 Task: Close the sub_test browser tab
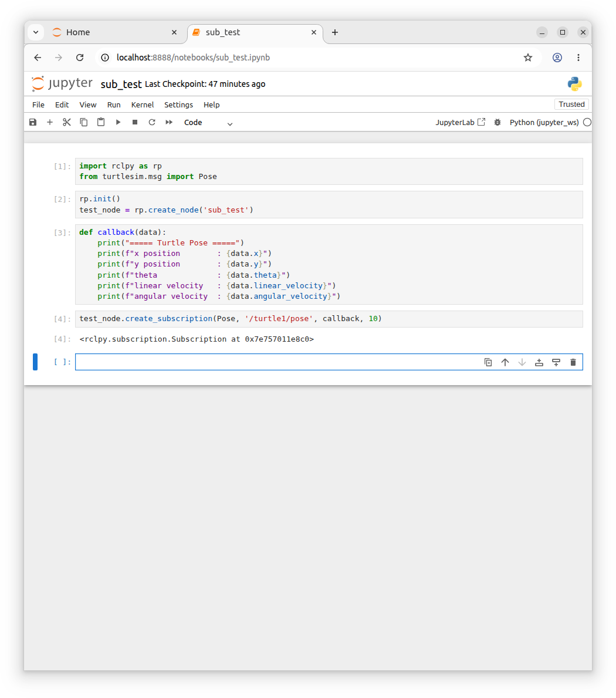point(313,32)
